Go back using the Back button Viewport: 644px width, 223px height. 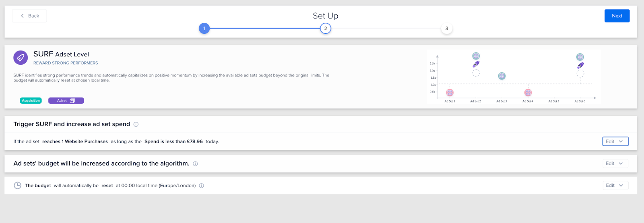coord(29,16)
